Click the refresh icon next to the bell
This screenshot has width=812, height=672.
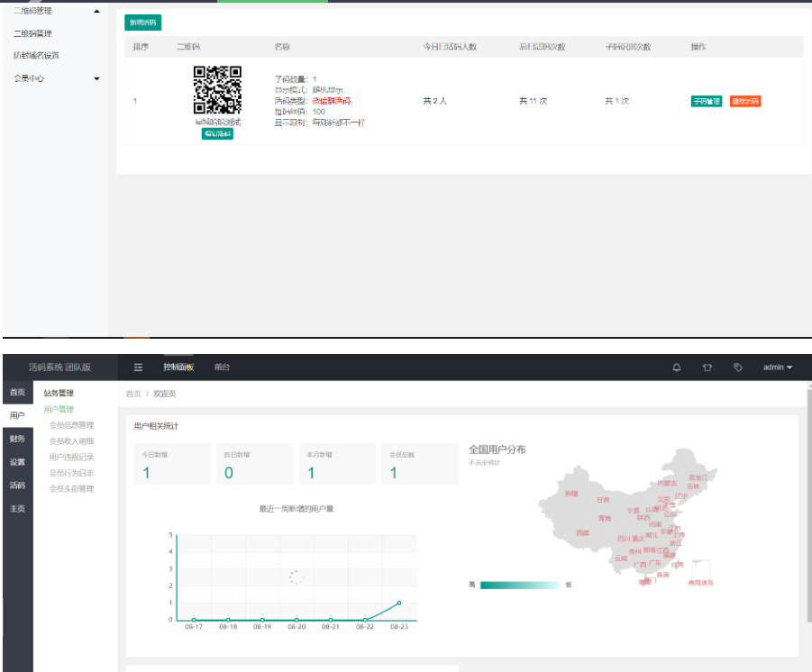pos(707,368)
